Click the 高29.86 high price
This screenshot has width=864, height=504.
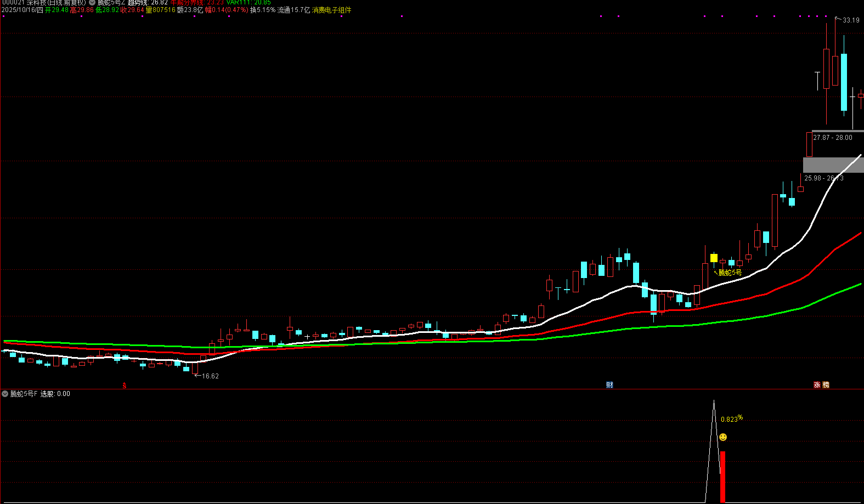pyautogui.click(x=82, y=10)
